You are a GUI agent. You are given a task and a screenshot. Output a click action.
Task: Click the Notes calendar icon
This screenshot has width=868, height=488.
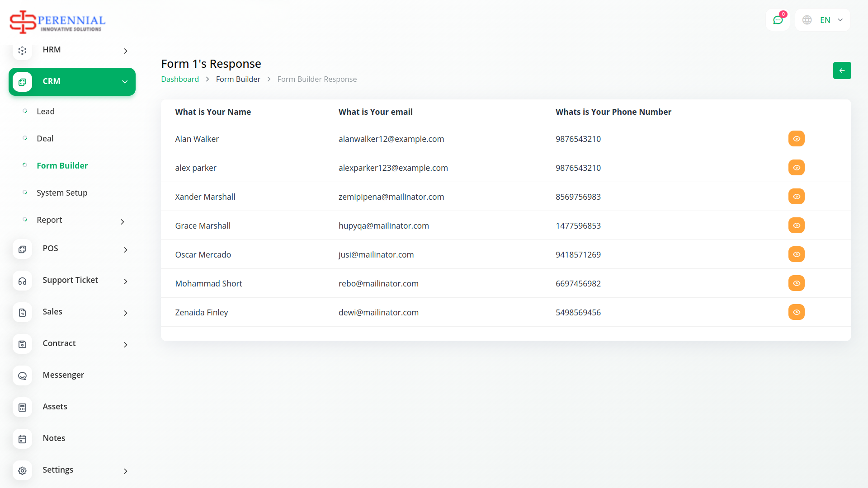click(22, 439)
